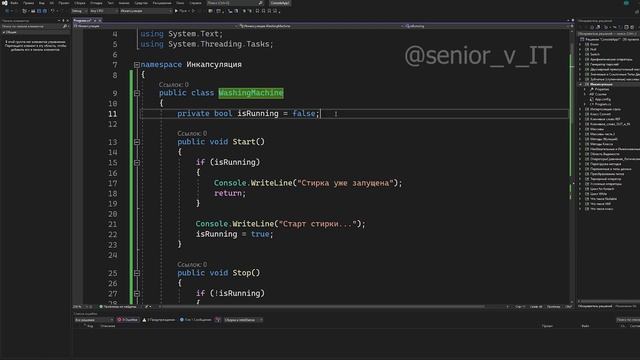Click the highlighted WashingMachine class name
Image resolution: width=640 pixels, height=360 pixels.
tap(251, 93)
